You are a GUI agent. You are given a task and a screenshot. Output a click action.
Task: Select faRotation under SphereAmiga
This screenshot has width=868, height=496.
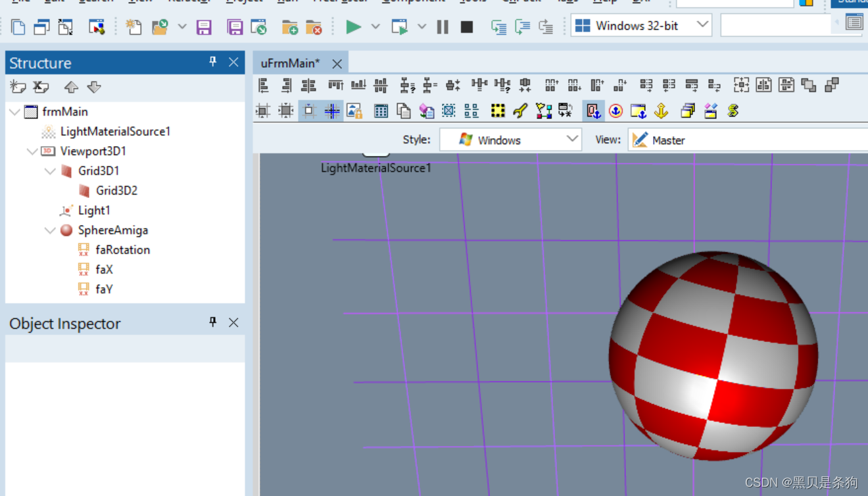coord(122,249)
